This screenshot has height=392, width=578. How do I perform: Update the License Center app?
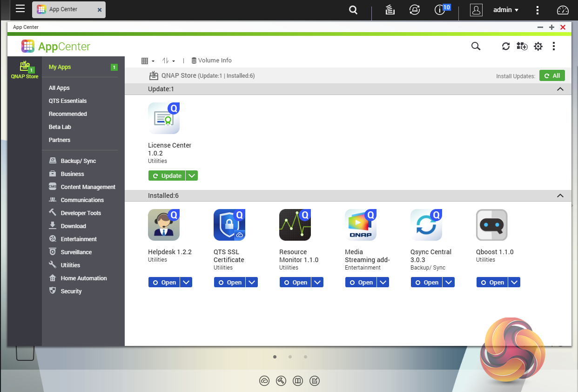point(167,176)
